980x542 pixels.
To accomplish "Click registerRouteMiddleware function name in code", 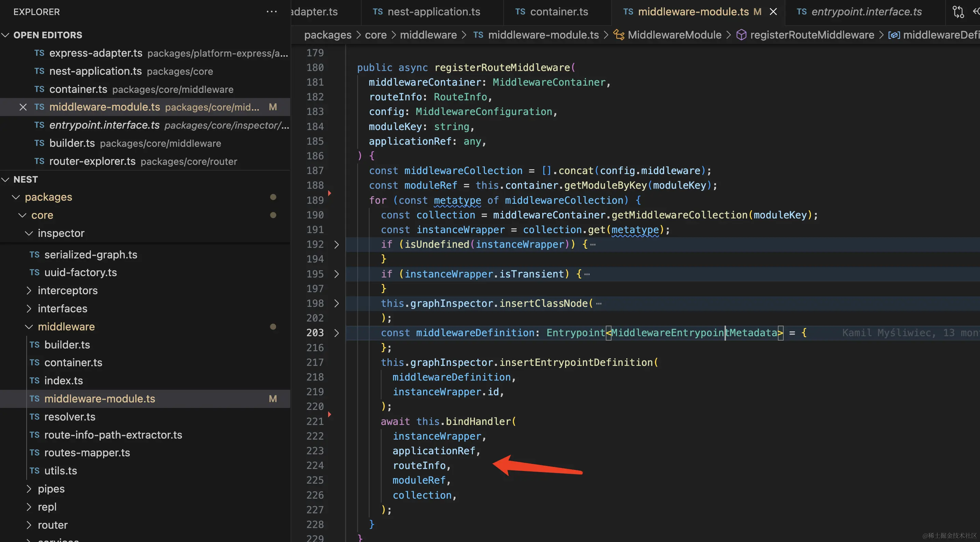I will [x=502, y=68].
